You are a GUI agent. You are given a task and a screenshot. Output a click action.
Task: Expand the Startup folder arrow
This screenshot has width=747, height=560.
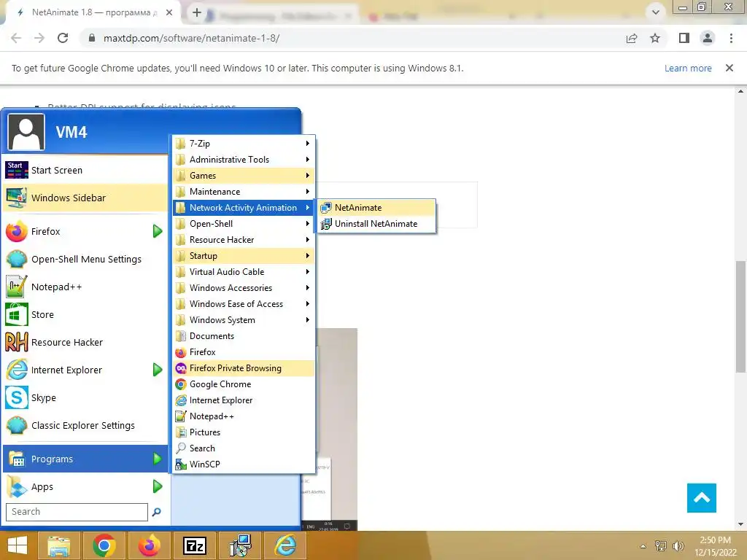click(x=308, y=256)
